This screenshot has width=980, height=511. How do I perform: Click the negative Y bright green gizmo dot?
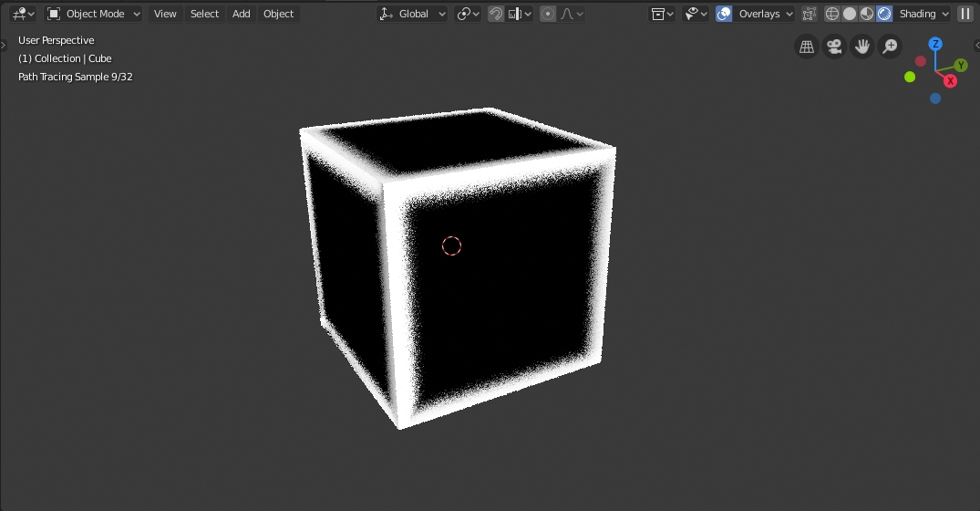point(910,77)
